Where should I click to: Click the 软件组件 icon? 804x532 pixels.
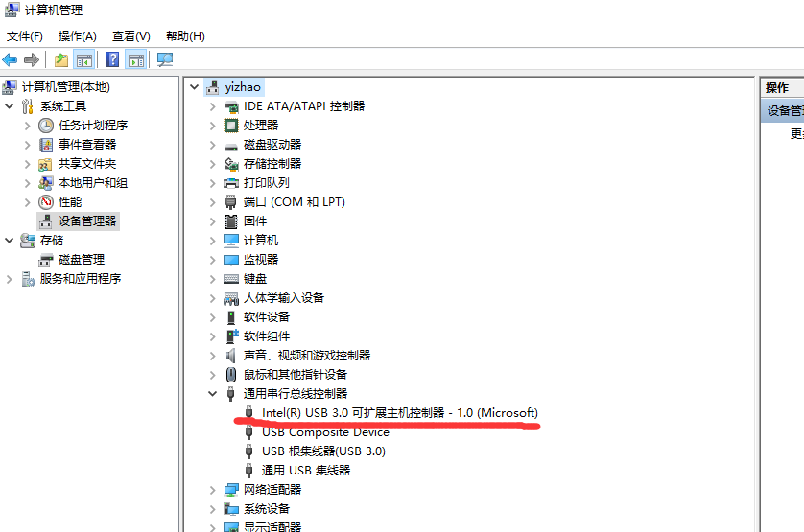tap(232, 336)
